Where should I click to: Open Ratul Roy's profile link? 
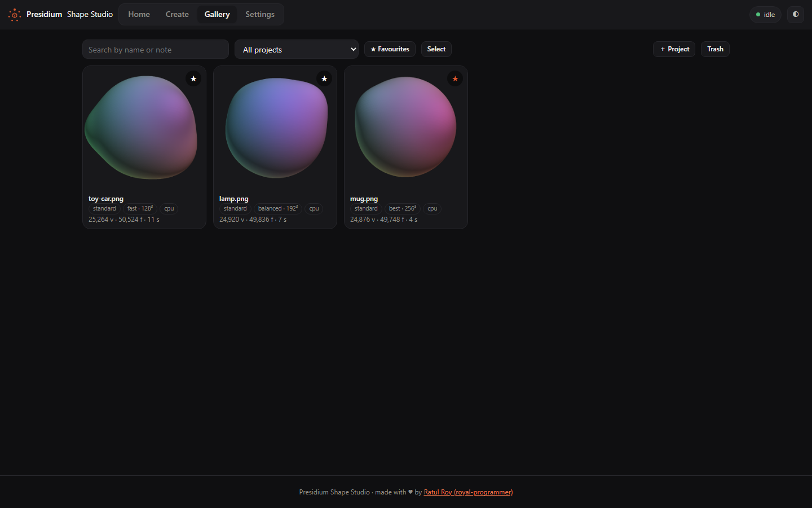(x=468, y=492)
